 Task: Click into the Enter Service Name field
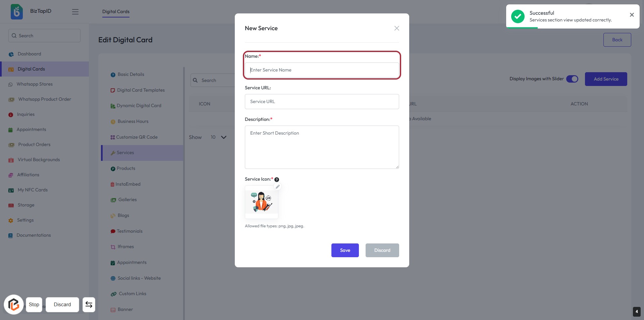tap(322, 70)
